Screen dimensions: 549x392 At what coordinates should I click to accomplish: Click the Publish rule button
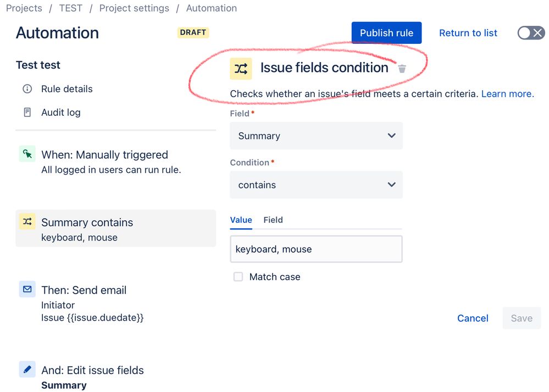tap(386, 33)
